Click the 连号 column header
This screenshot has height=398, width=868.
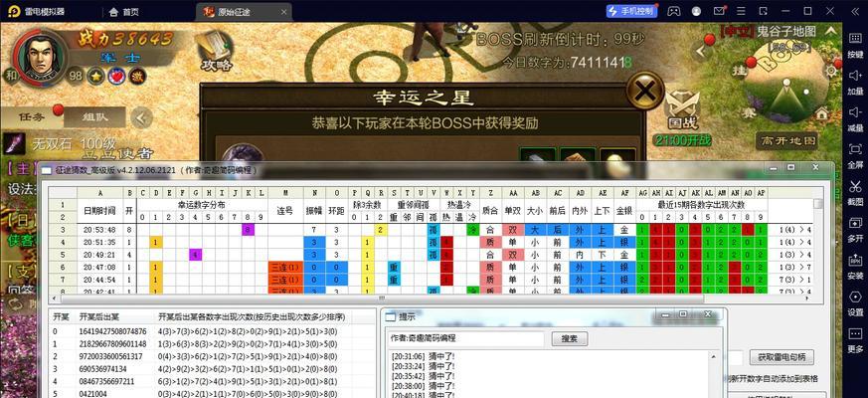285,211
